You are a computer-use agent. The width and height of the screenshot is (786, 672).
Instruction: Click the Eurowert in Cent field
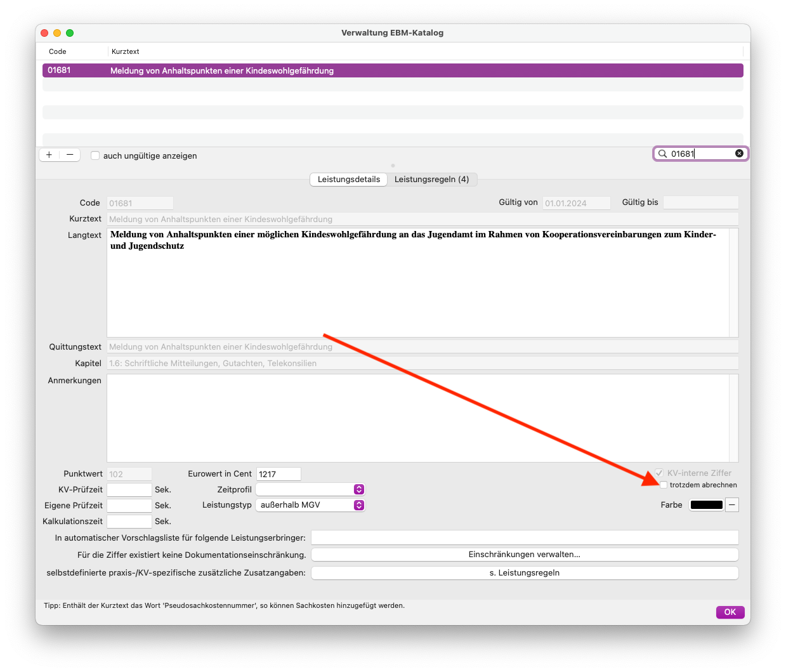(278, 474)
